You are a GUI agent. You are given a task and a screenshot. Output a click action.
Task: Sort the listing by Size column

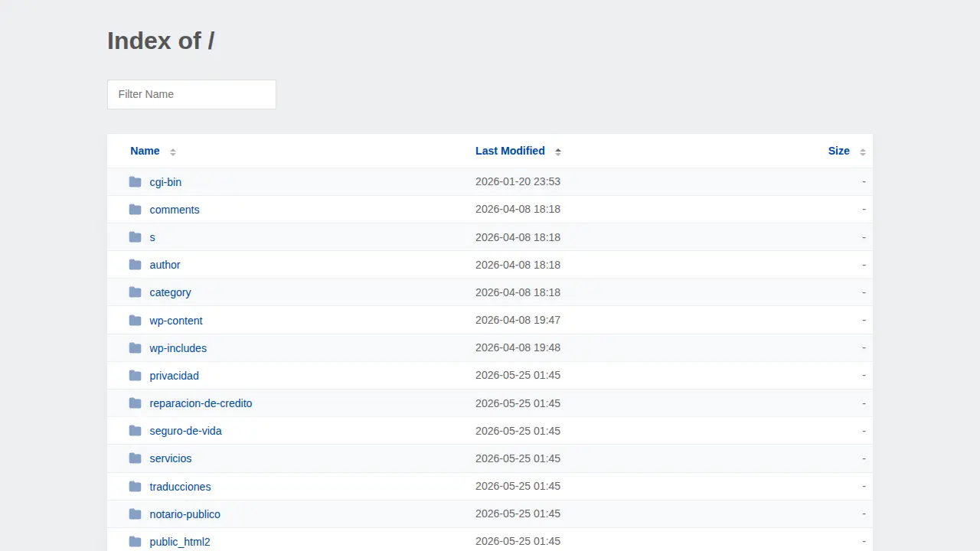838,151
